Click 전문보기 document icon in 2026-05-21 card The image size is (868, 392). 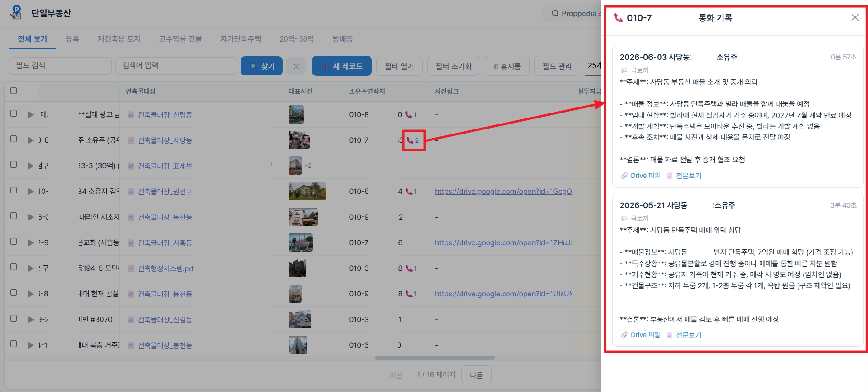[x=670, y=335]
